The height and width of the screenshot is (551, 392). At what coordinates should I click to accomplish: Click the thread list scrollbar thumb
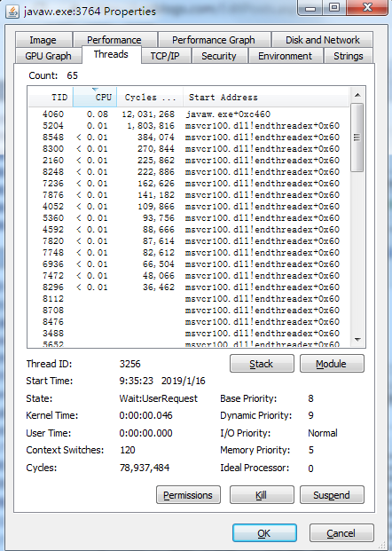coord(357,138)
